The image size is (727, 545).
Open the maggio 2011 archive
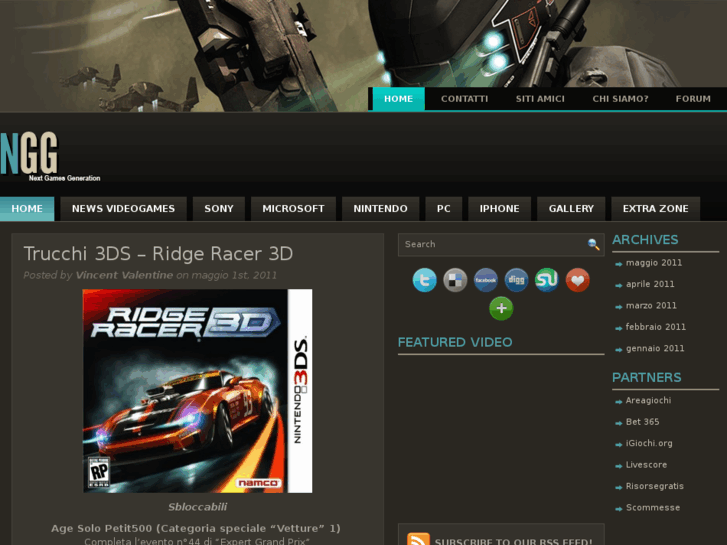(654, 263)
